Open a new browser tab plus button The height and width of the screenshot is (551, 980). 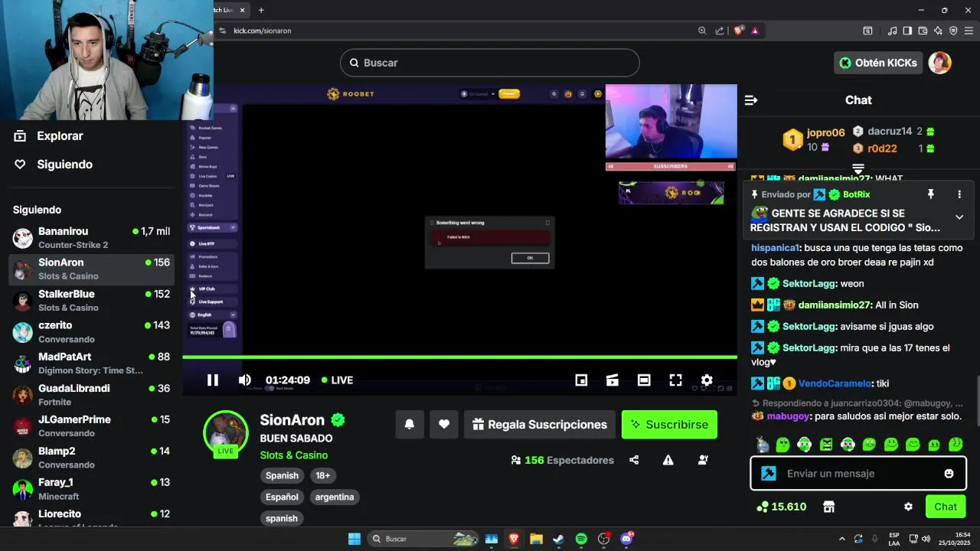261,10
